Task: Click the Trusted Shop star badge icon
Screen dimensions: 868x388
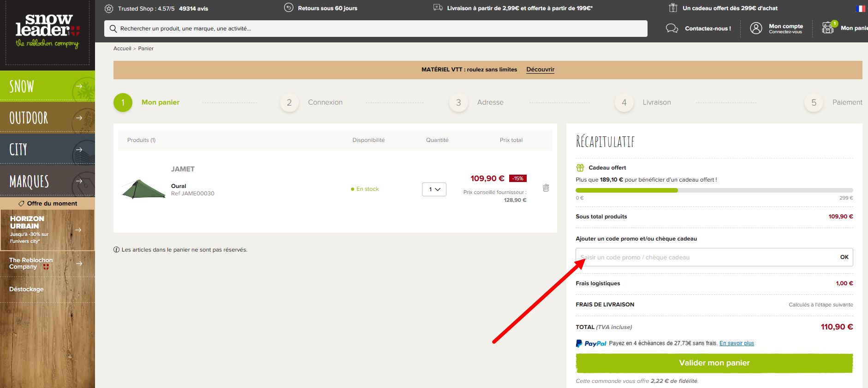Action: pyautogui.click(x=109, y=8)
